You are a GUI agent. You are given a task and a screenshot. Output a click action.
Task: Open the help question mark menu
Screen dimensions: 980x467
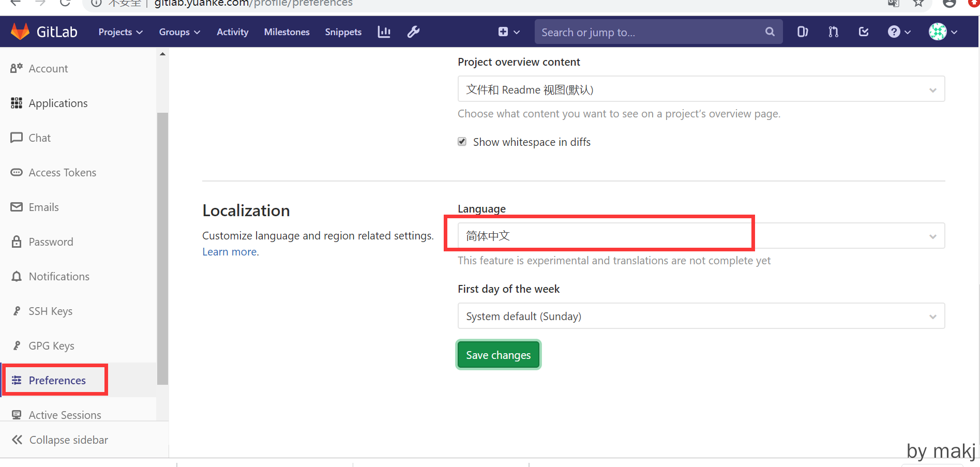898,32
